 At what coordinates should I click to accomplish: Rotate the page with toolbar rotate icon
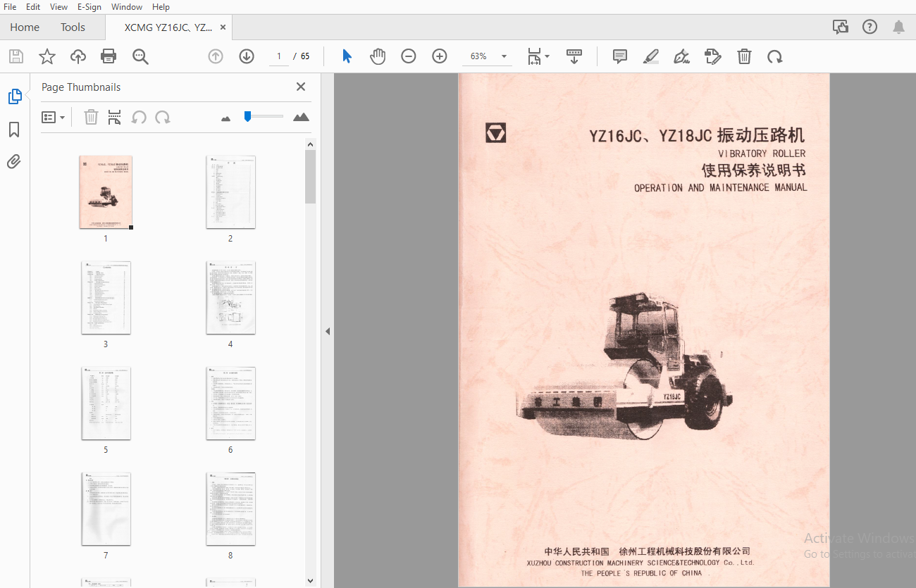click(775, 56)
